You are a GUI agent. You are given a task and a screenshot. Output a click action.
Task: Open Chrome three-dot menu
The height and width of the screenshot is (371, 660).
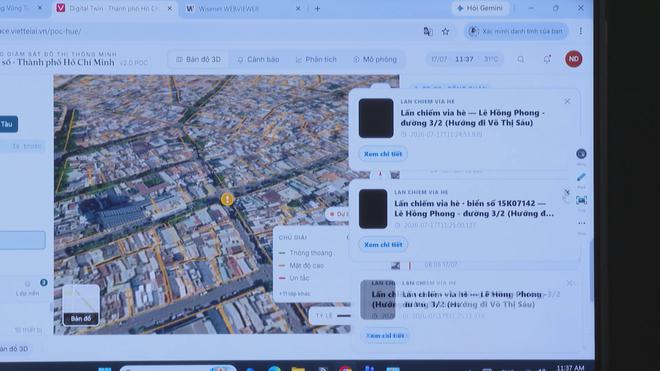[x=581, y=31]
